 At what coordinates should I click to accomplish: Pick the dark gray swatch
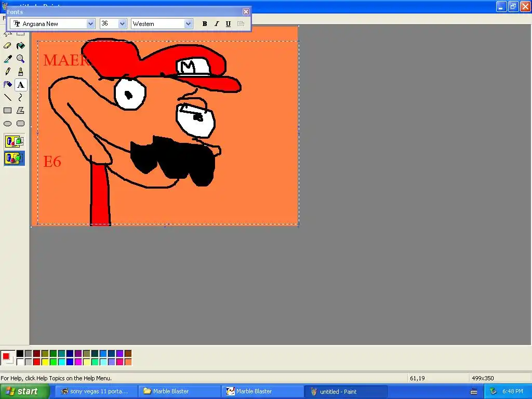pyautogui.click(x=28, y=353)
